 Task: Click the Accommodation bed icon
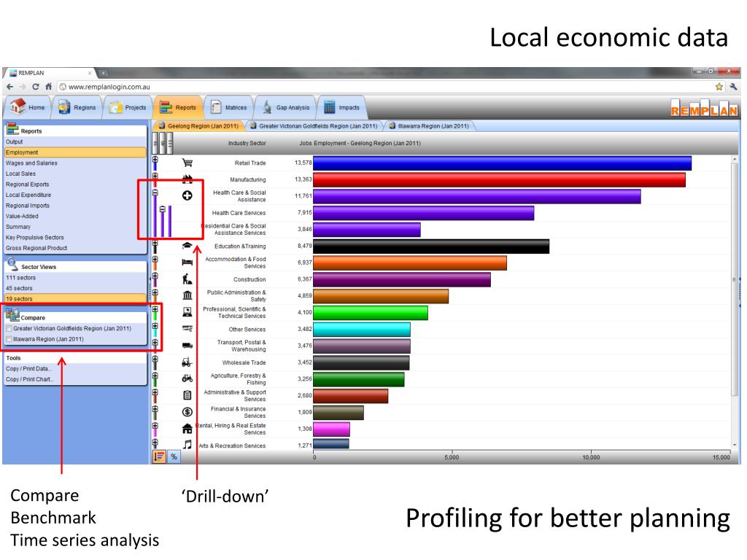(x=187, y=262)
